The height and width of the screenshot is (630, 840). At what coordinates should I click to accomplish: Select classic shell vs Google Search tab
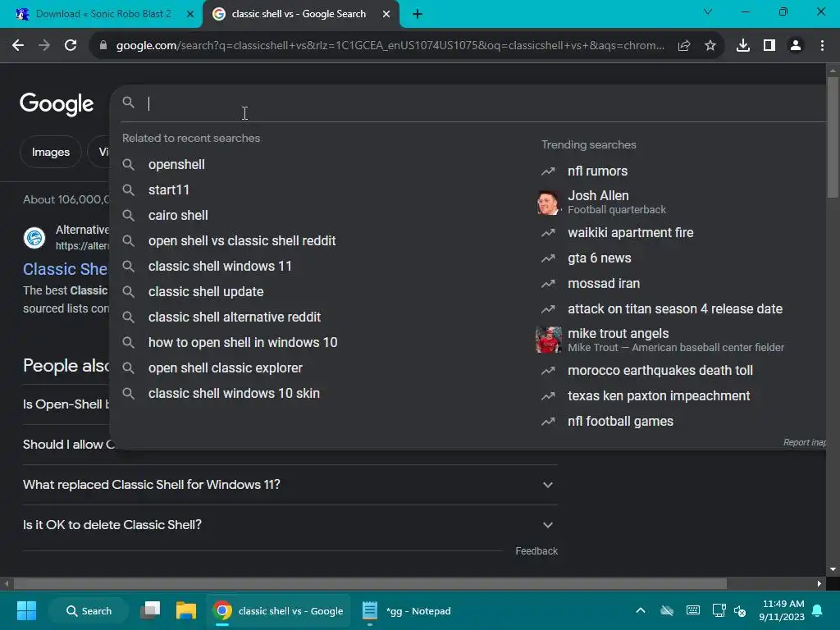pyautogui.click(x=299, y=14)
